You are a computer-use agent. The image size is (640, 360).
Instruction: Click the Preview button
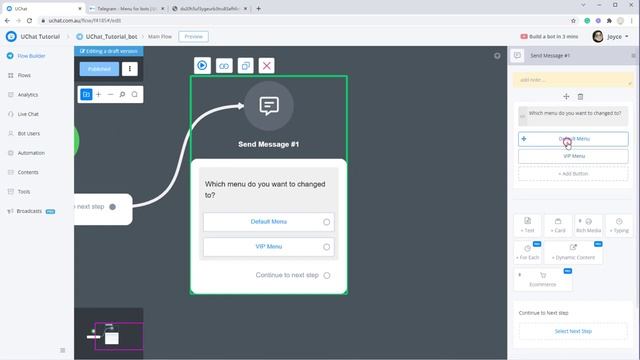click(193, 36)
